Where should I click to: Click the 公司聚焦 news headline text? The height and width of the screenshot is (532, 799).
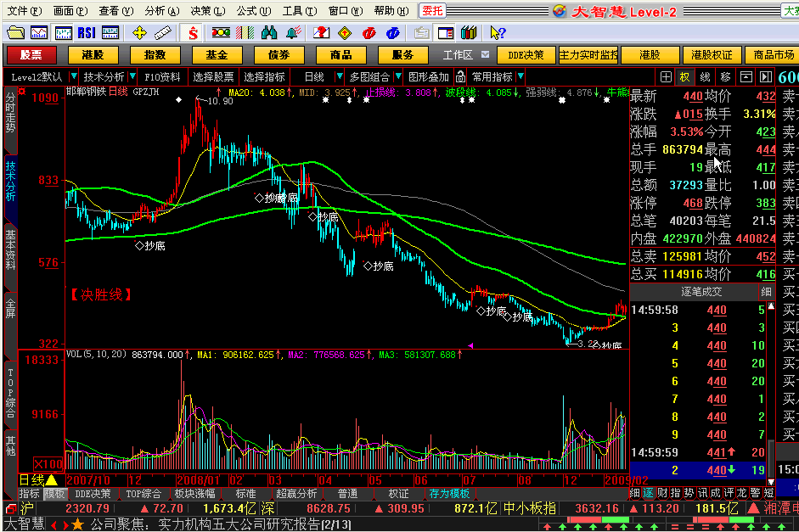click(221, 524)
